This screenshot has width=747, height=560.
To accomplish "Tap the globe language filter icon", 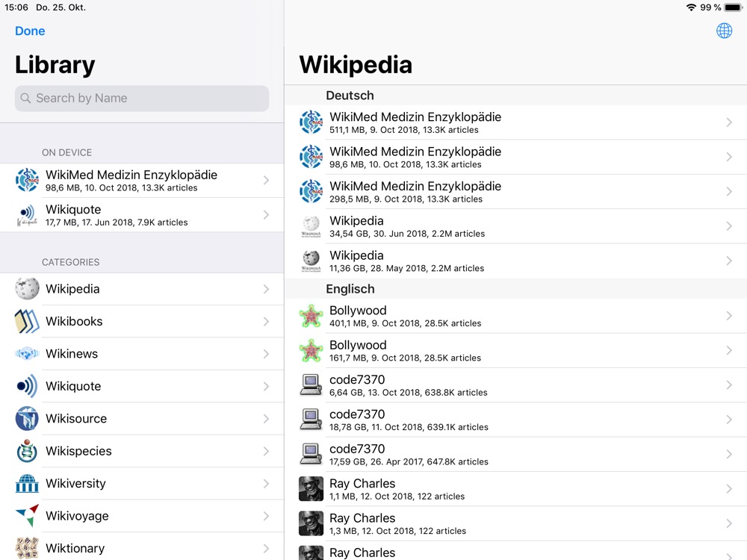I will pos(724,31).
